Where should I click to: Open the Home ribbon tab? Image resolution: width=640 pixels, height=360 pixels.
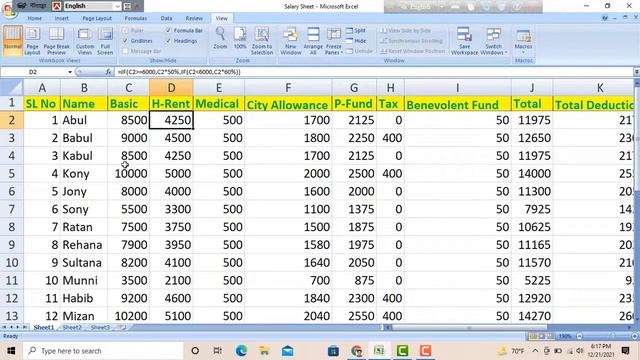35,18
